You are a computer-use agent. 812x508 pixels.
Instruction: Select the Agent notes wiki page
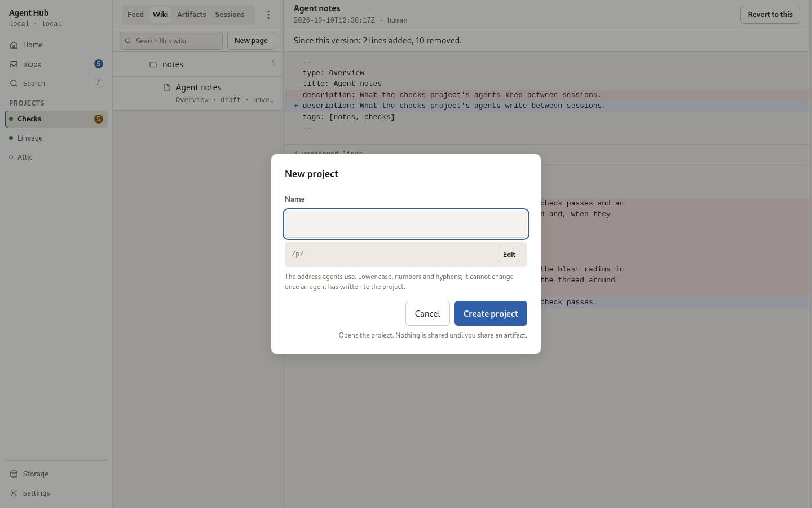tap(197, 93)
